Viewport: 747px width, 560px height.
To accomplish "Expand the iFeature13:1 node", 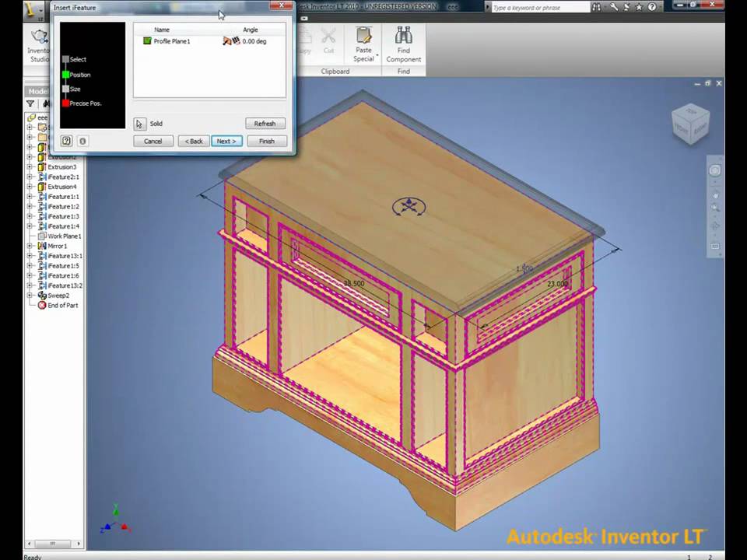I will click(30, 256).
